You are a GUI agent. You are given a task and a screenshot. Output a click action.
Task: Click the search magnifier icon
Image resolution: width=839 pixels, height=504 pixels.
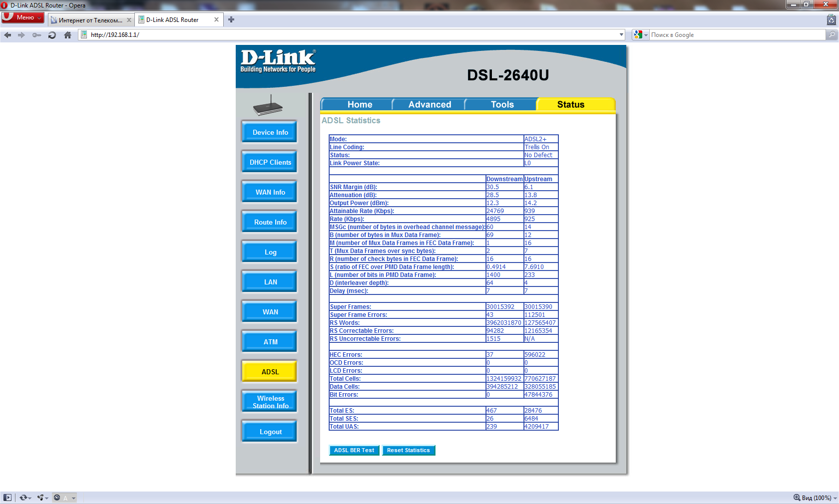coord(832,35)
